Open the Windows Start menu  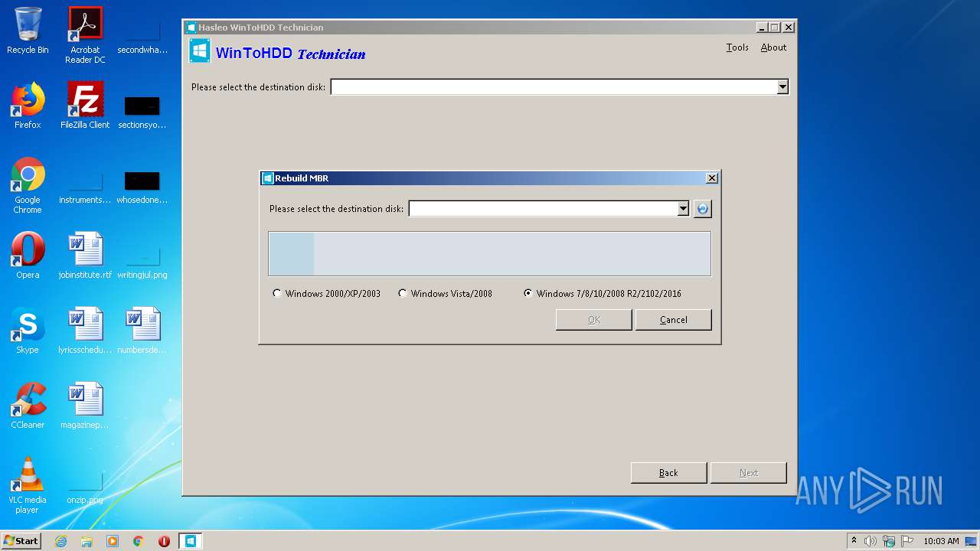(21, 541)
